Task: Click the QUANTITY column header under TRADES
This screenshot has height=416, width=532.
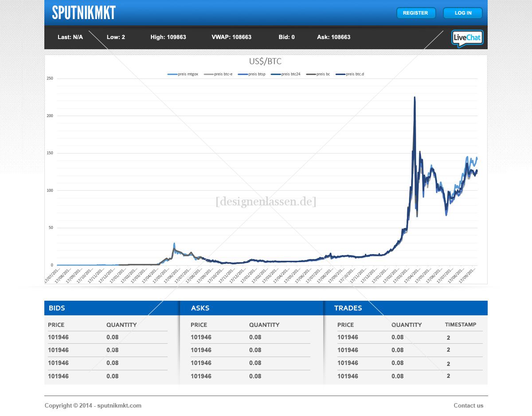Action: [407, 325]
